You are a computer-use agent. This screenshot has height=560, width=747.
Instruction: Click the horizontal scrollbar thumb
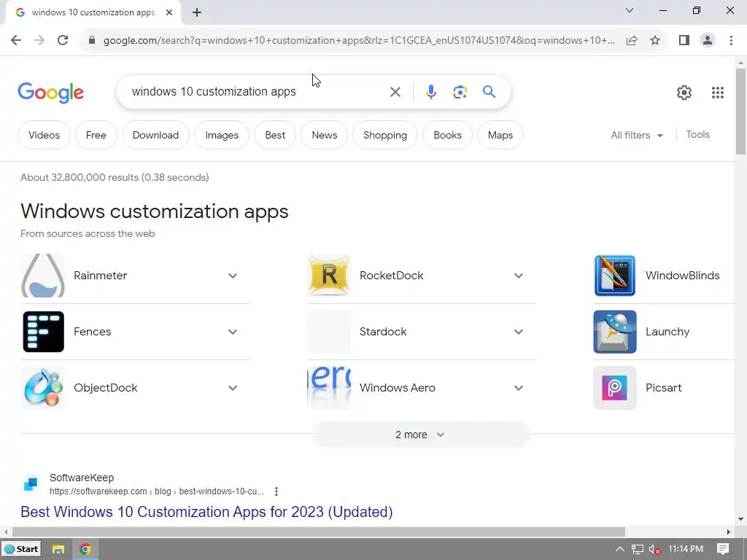[x=318, y=532]
